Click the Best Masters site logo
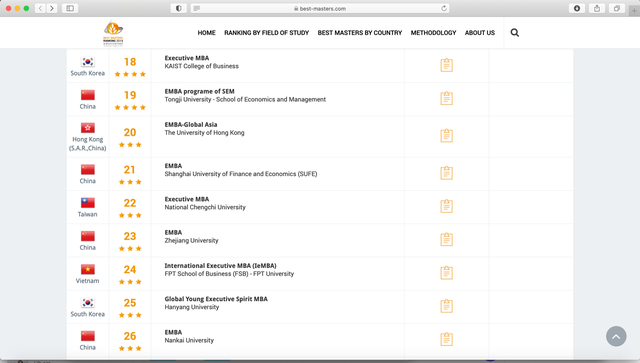The width and height of the screenshot is (640, 363). tap(113, 33)
